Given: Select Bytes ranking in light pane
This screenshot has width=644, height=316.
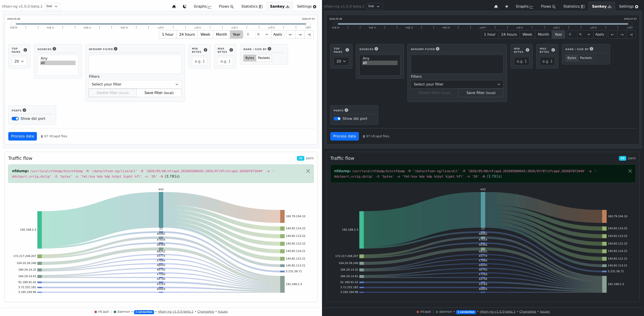Looking at the screenshot, I should (250, 58).
